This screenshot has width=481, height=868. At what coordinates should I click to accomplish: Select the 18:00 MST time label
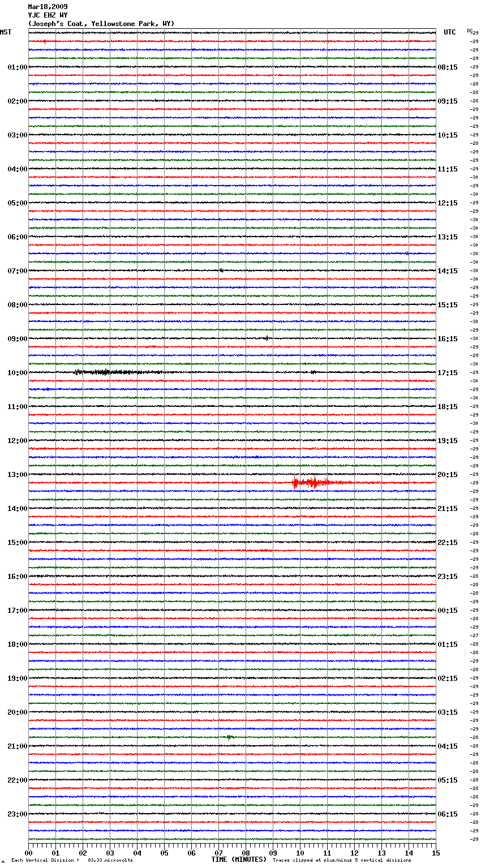click(18, 644)
